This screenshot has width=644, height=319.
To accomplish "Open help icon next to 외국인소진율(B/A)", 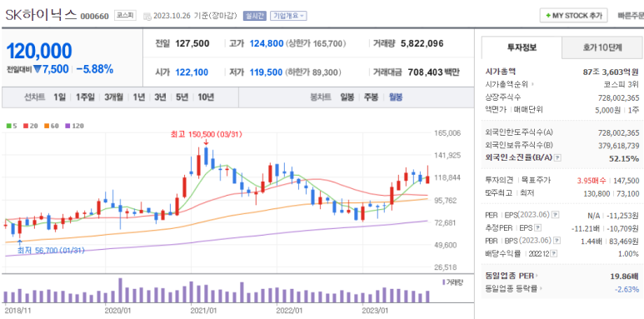I will tap(557, 158).
